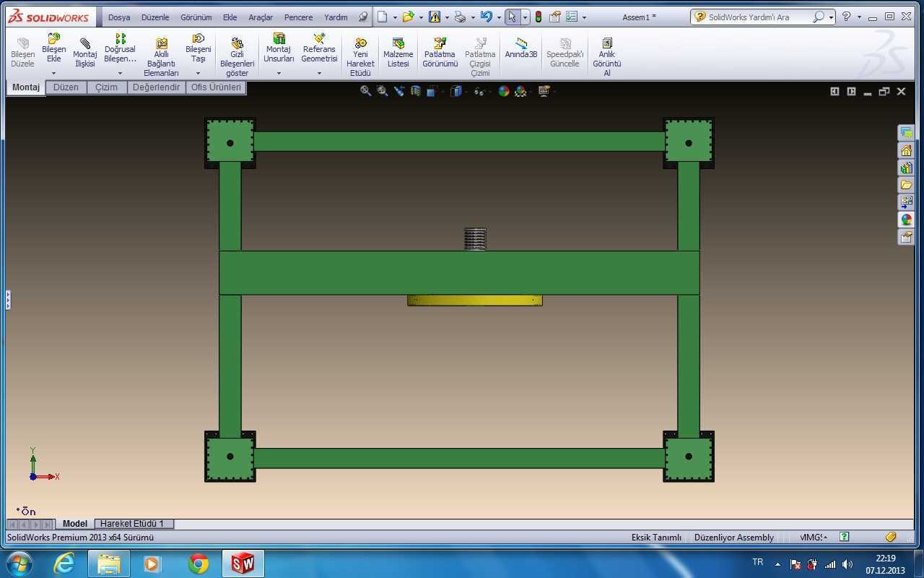
Task: Click the Bileşen Ekle (Insert Components) icon
Action: [53, 38]
